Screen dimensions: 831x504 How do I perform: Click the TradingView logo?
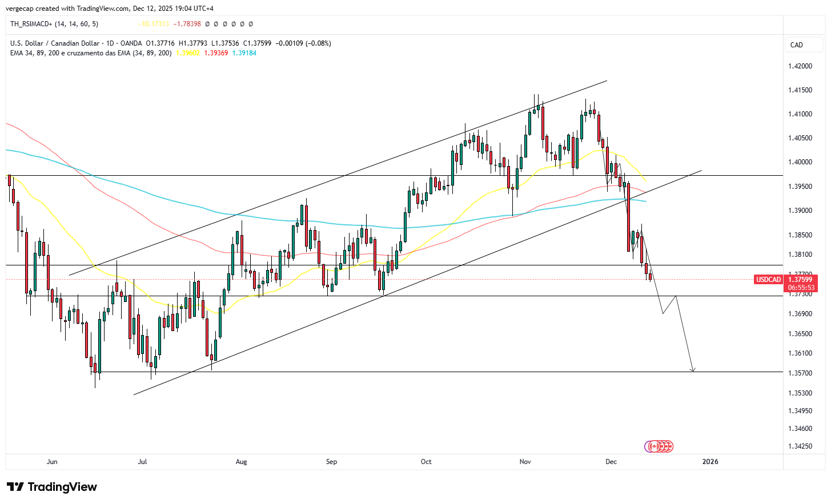(x=51, y=486)
